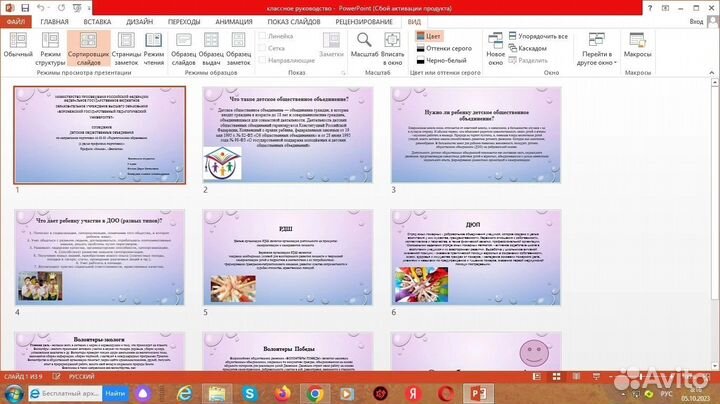720x404 pixels.
Task: Click the scroll up arrow of vertical scrollbar
Action: coord(714,83)
